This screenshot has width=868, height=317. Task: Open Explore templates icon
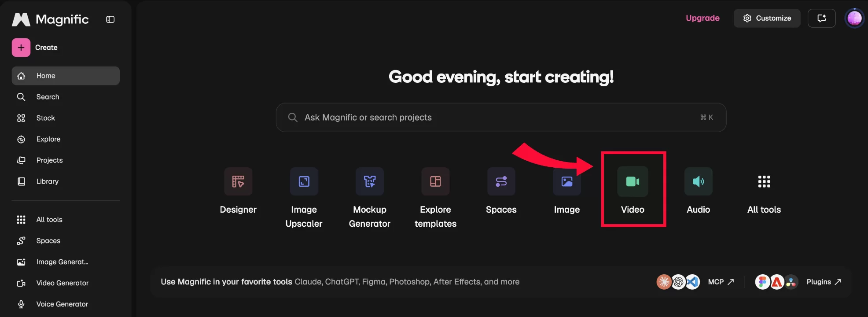pyautogui.click(x=435, y=181)
